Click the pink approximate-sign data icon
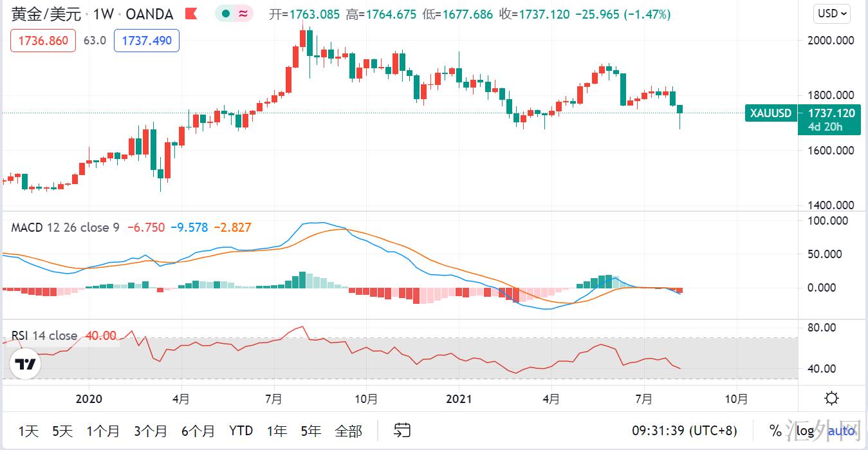Screen dimensions: 868x450 click(244, 14)
